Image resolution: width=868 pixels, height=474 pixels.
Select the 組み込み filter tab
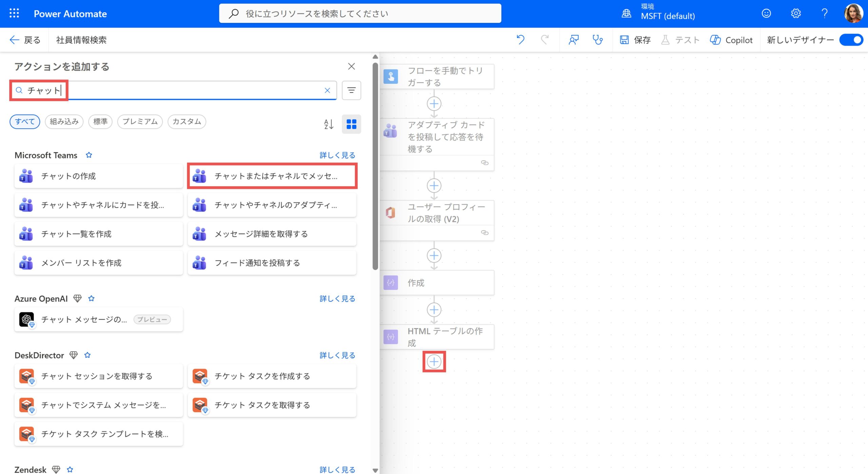[64, 121]
